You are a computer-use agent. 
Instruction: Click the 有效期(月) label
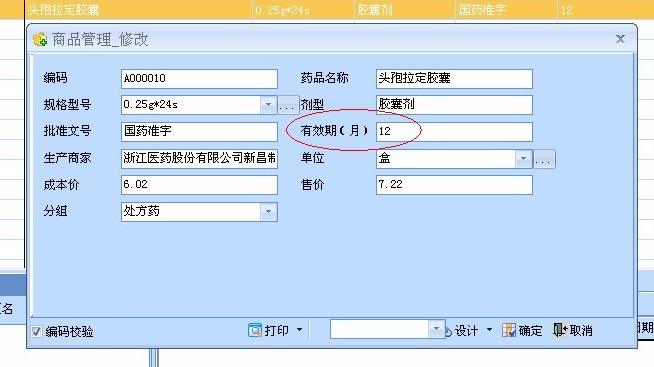click(334, 131)
